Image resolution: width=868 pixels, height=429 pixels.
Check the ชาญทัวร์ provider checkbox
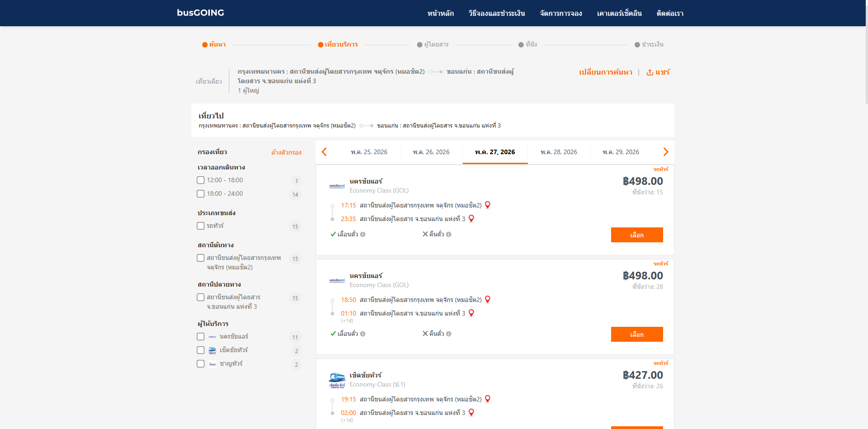click(x=201, y=363)
